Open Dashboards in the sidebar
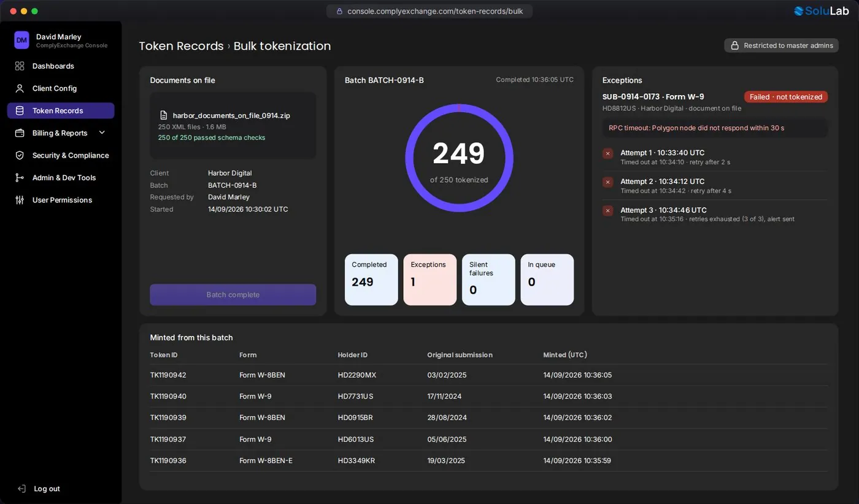 (x=61, y=66)
